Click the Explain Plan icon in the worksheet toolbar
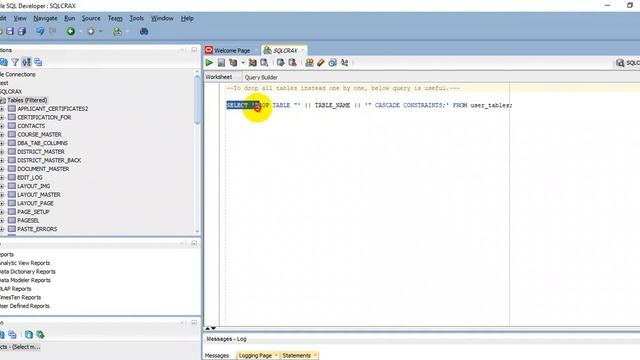Screen dimensions: 640x360 click(x=233, y=62)
